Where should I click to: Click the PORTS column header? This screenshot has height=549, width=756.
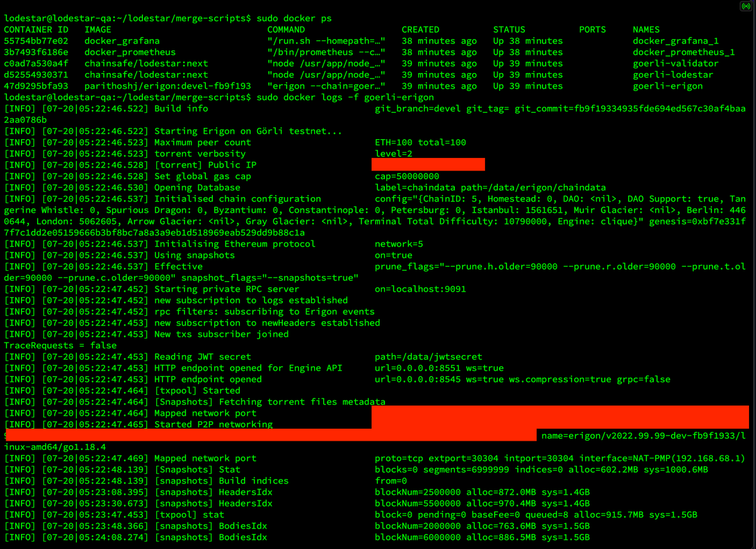pos(593,30)
